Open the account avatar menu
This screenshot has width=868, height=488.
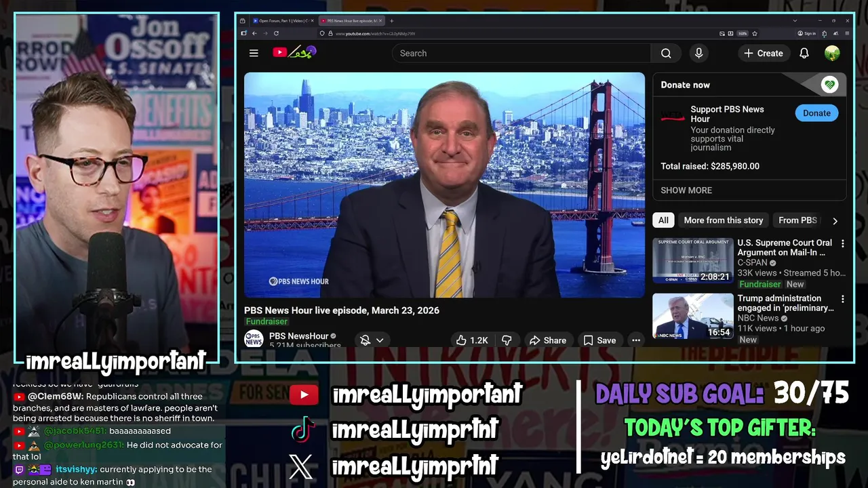pyautogui.click(x=832, y=53)
